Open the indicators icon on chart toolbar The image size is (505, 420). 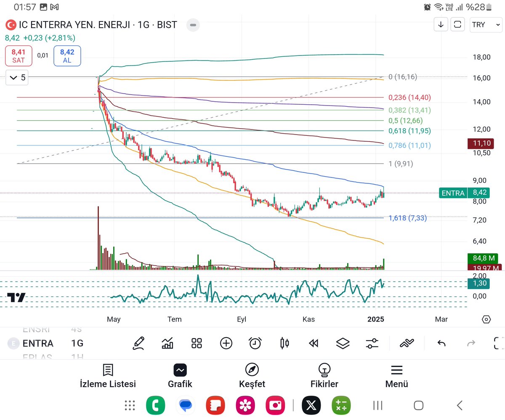click(x=167, y=343)
